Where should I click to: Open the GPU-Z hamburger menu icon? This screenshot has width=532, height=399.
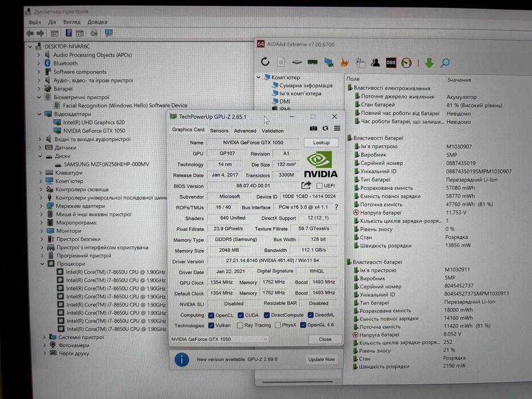tap(337, 128)
